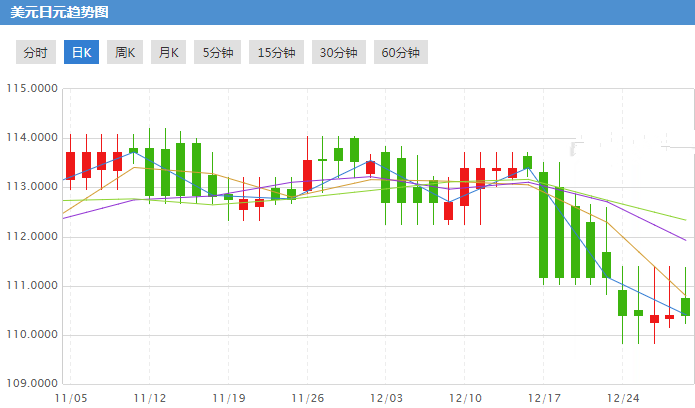Viewport: 695px width, 408px height.
Task: Open the 周K weekly chart tab
Action: [126, 53]
